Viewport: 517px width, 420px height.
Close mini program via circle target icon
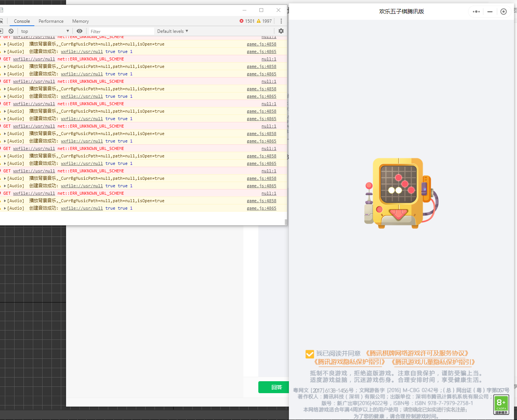point(504,12)
